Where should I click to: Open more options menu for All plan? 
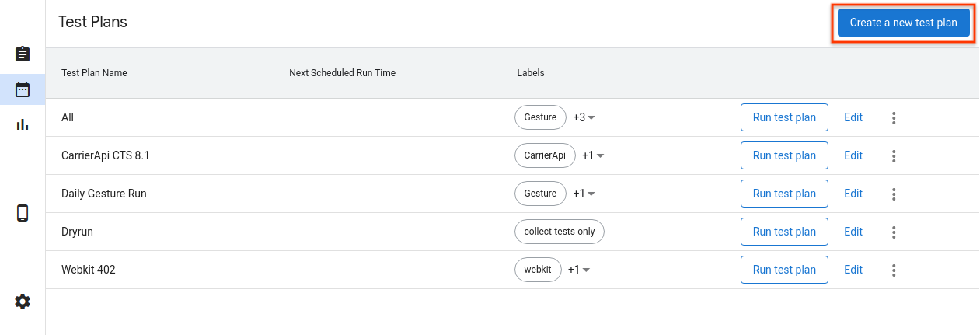click(894, 118)
